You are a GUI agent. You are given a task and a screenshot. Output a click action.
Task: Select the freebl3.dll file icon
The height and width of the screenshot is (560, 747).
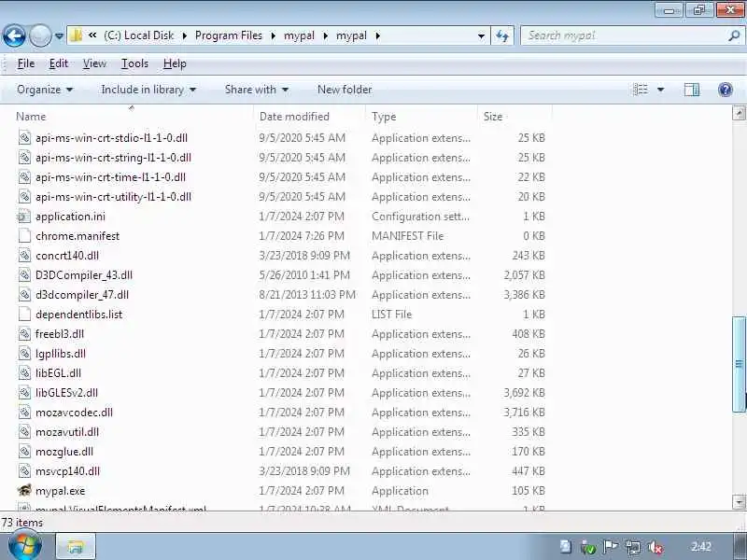pos(24,334)
